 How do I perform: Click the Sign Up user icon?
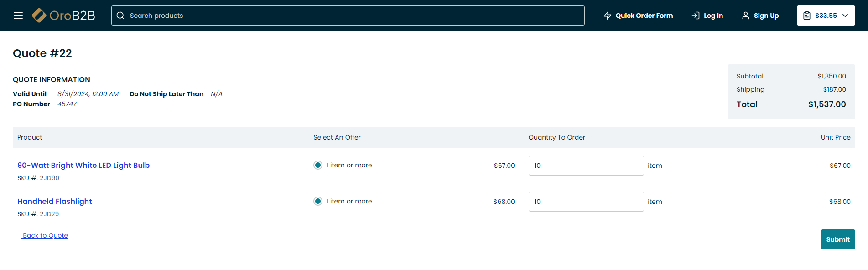click(746, 16)
